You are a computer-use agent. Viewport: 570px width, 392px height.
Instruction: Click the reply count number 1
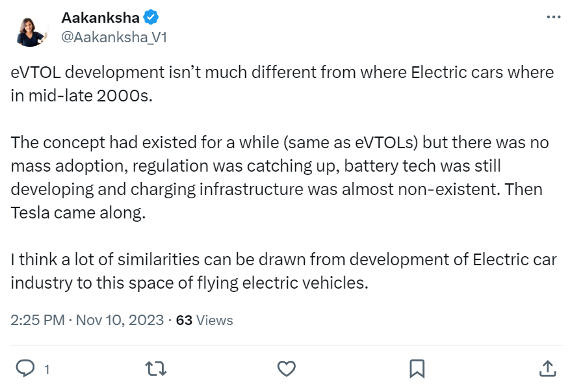46,369
